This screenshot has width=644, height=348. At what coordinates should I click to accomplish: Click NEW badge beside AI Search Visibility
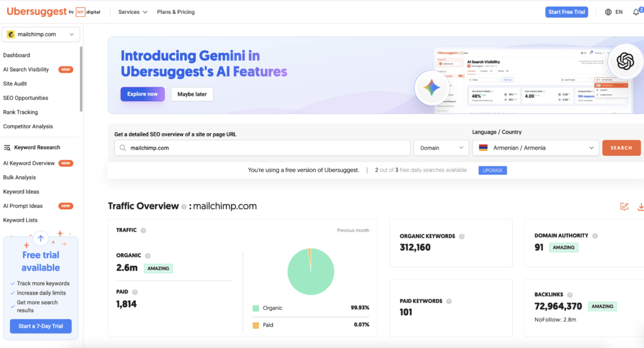pos(65,69)
